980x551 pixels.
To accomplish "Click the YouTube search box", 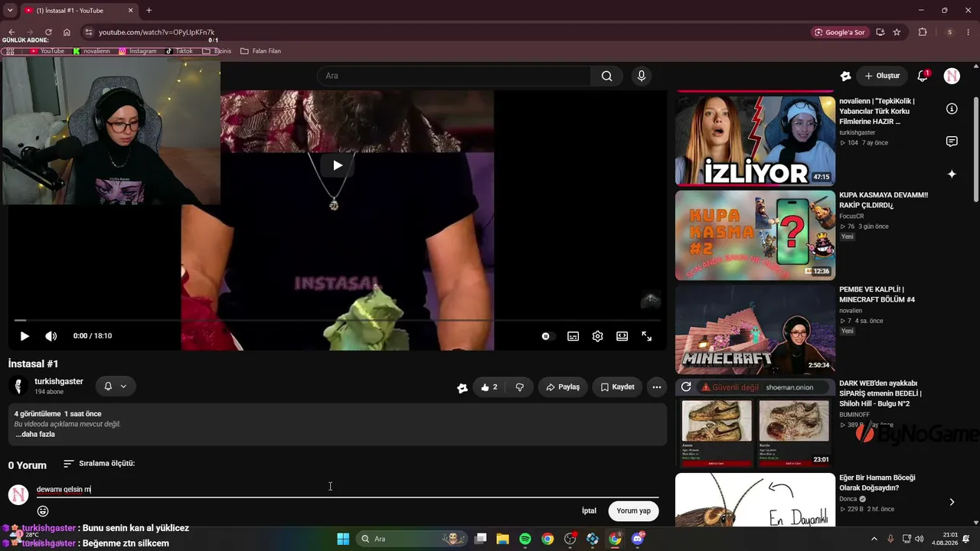I will point(453,76).
